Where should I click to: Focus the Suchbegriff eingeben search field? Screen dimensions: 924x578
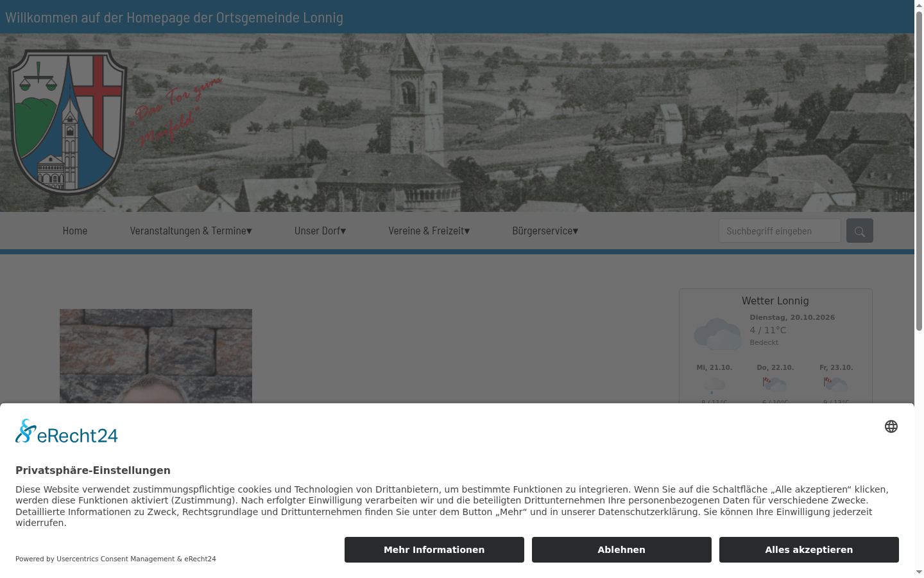(x=780, y=231)
